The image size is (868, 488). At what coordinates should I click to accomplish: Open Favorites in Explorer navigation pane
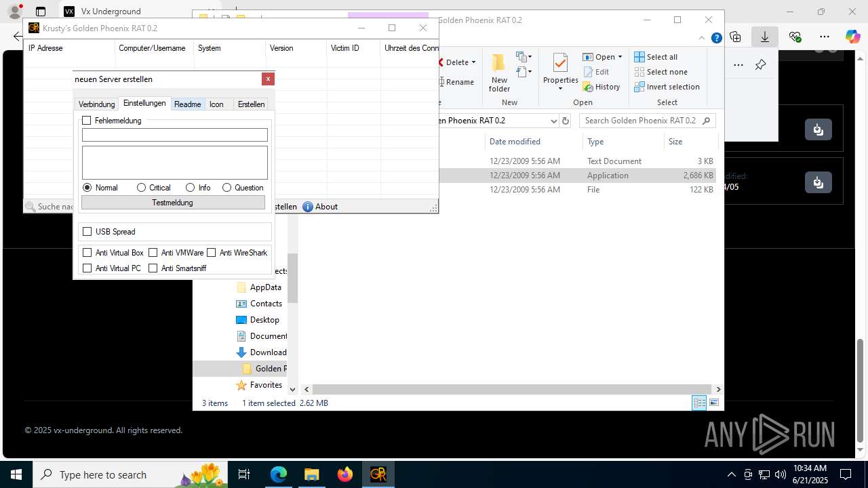click(259, 385)
